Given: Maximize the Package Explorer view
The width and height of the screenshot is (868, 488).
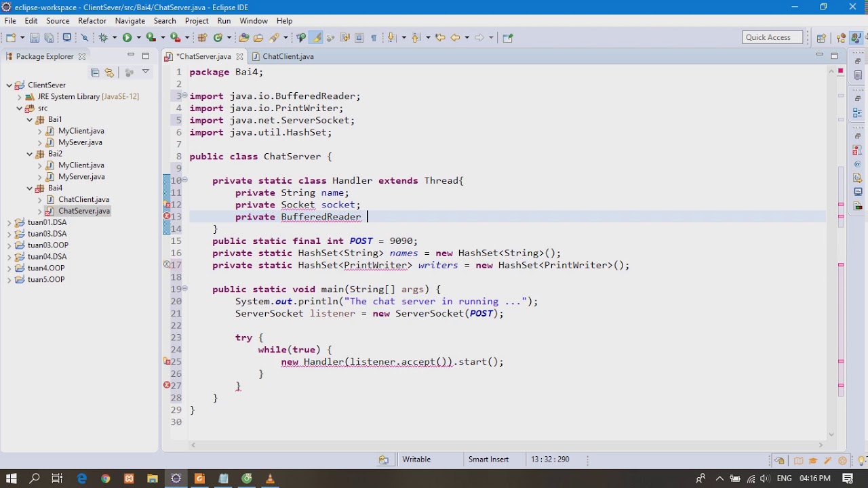Looking at the screenshot, I should 145,56.
